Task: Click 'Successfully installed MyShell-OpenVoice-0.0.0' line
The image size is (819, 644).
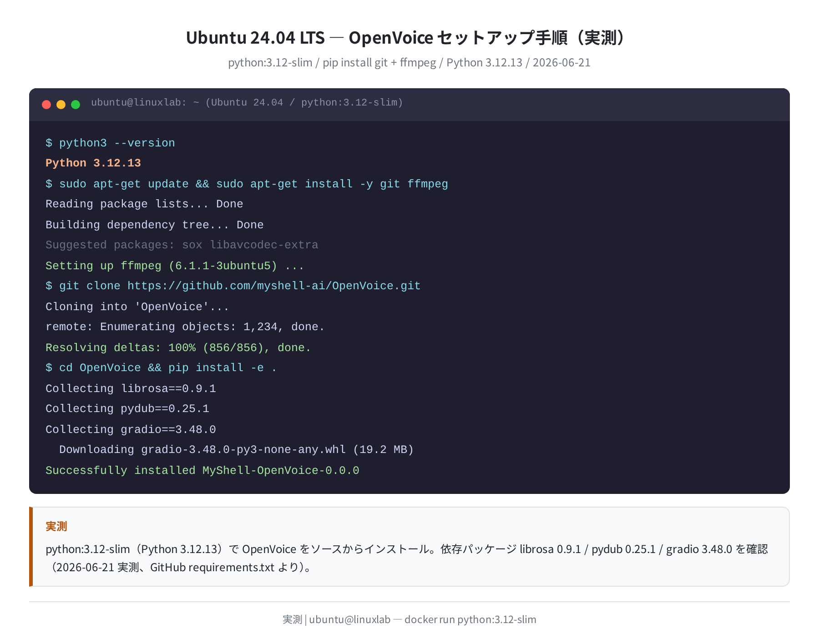Action: point(202,471)
